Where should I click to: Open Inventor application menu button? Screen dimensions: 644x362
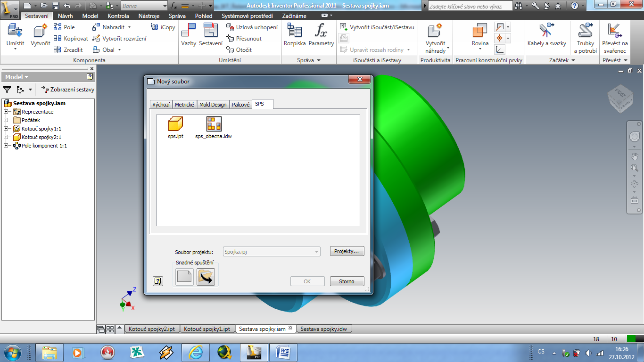[x=9, y=9]
